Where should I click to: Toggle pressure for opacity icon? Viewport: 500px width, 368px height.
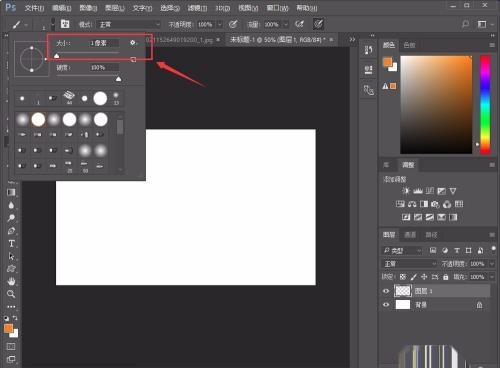233,24
